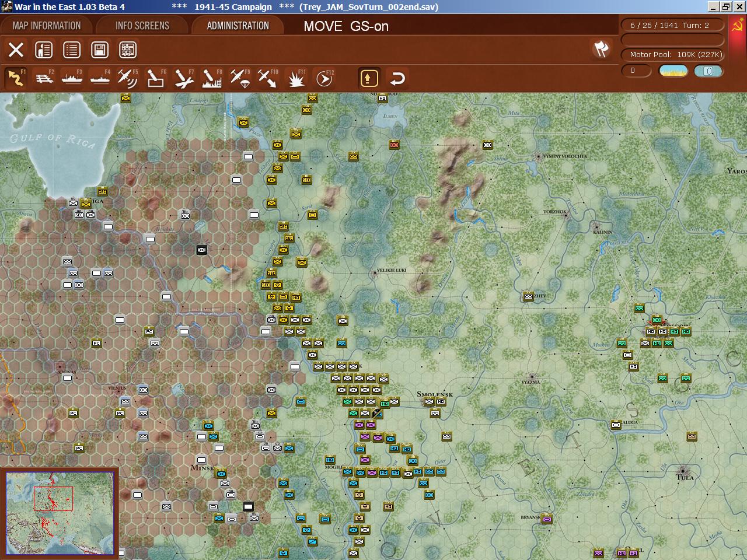Select Air recon mode (F5) icon
Image resolution: width=747 pixels, height=560 pixels.
pyautogui.click(x=128, y=78)
